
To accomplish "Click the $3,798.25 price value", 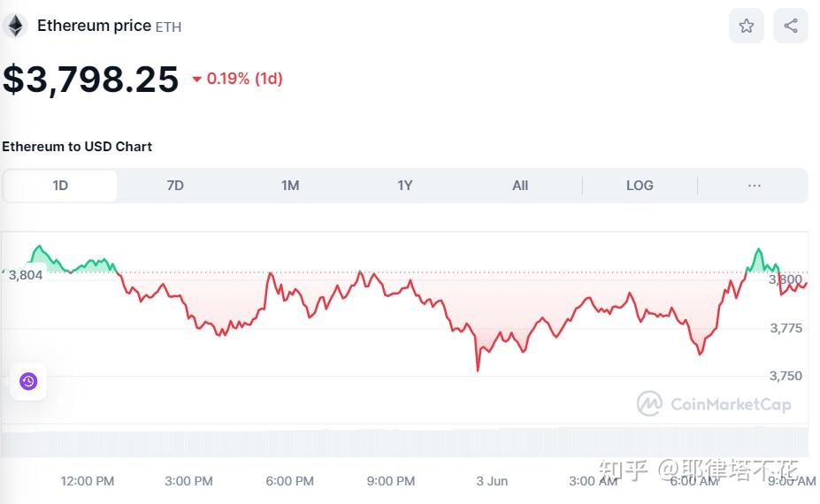I will click(x=90, y=79).
